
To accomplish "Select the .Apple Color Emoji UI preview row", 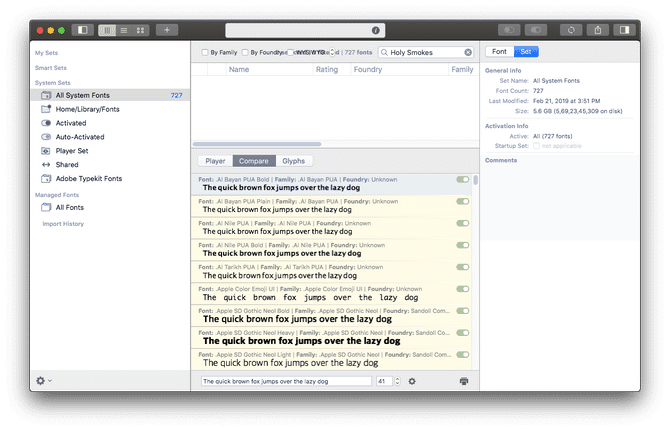I will coord(332,293).
